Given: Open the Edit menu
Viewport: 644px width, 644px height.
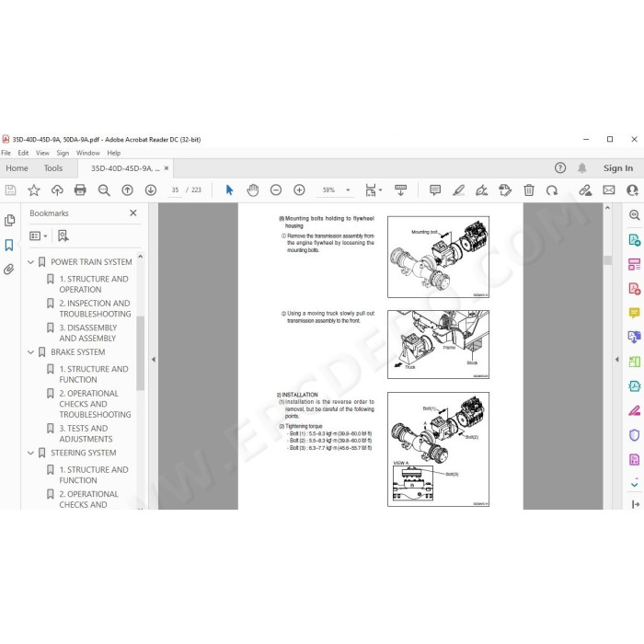Looking at the screenshot, I should 23,153.
